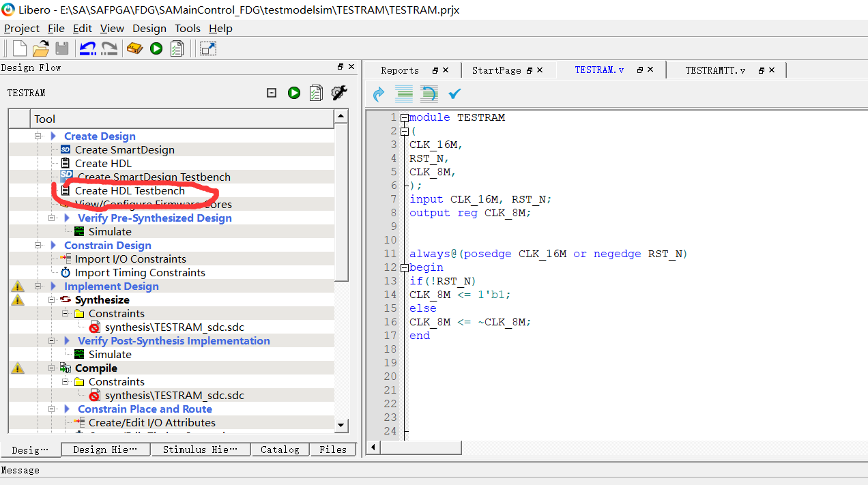Click the green run icon in Design Flow header

(x=294, y=93)
